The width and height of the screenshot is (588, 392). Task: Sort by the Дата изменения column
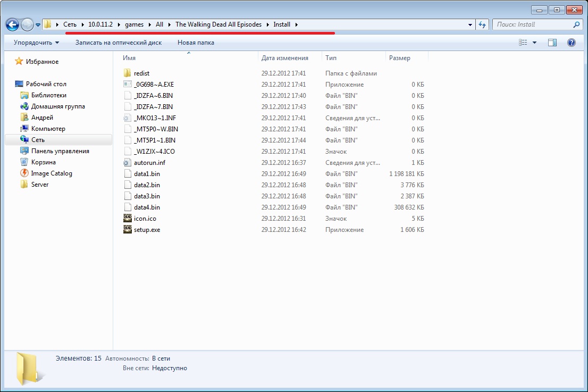(x=284, y=58)
